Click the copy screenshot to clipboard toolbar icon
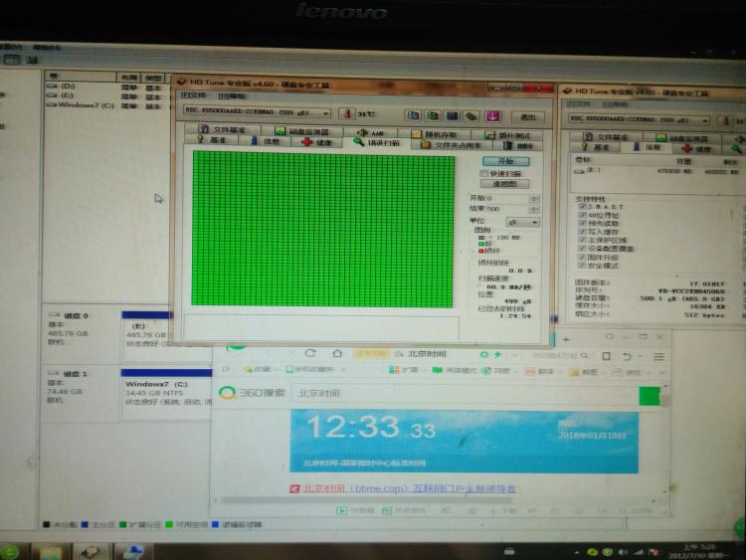The height and width of the screenshot is (560, 746). (x=433, y=115)
